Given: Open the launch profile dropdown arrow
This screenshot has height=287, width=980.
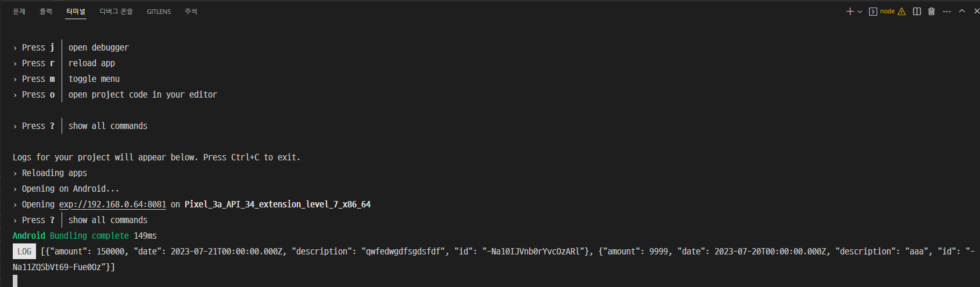Looking at the screenshot, I should point(860,12).
